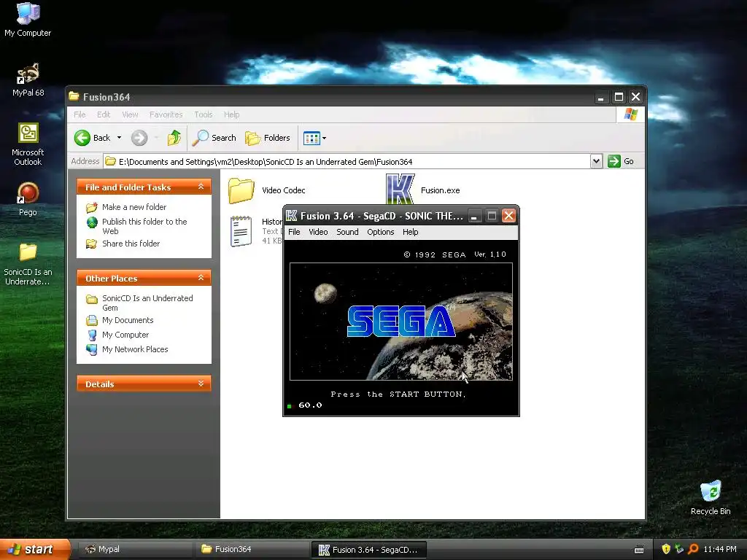Open Explorer Help menu
747x560 pixels.
(231, 114)
